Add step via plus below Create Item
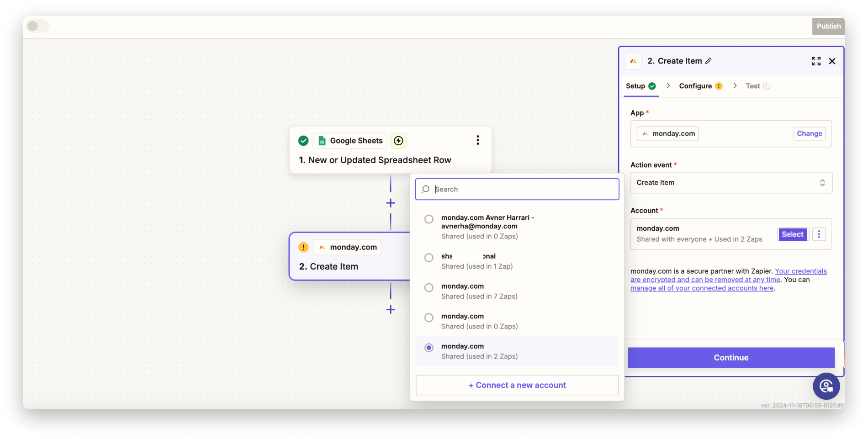Viewport: 868px width, 439px height. 391,310
